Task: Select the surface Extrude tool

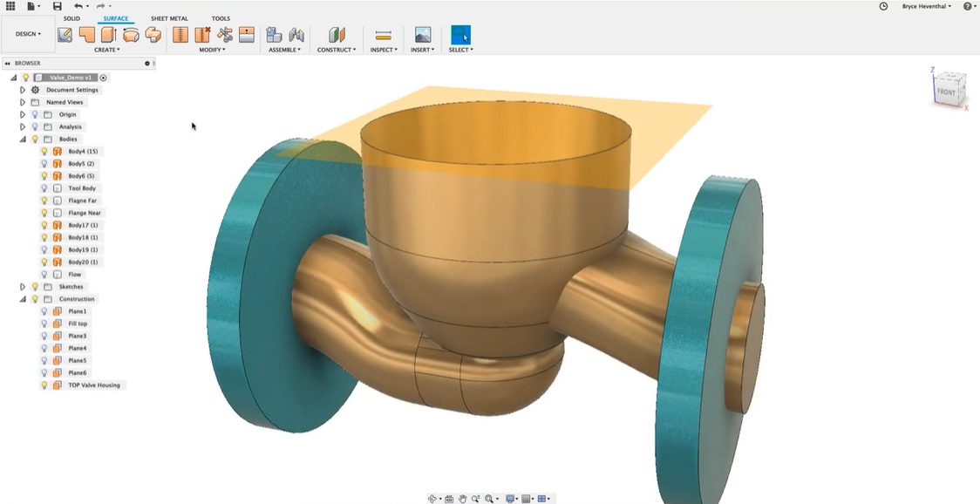Action: click(x=87, y=35)
